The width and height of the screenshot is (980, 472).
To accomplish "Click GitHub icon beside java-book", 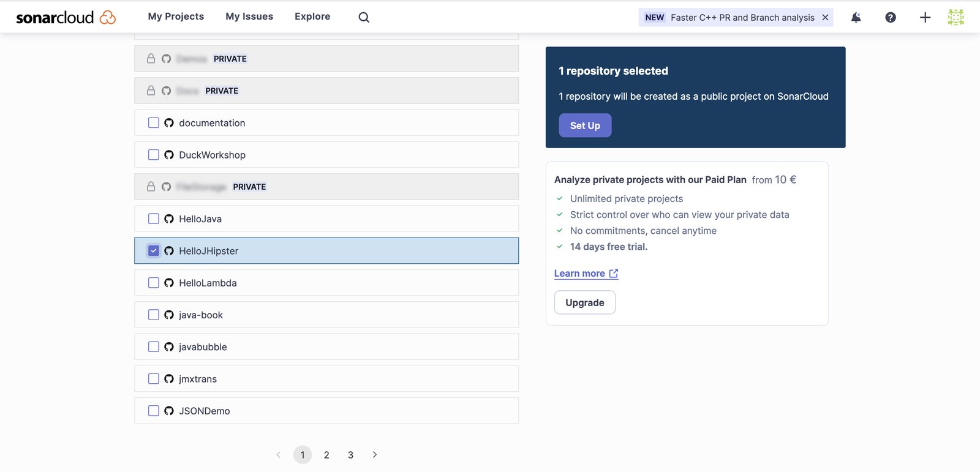I will point(169,315).
